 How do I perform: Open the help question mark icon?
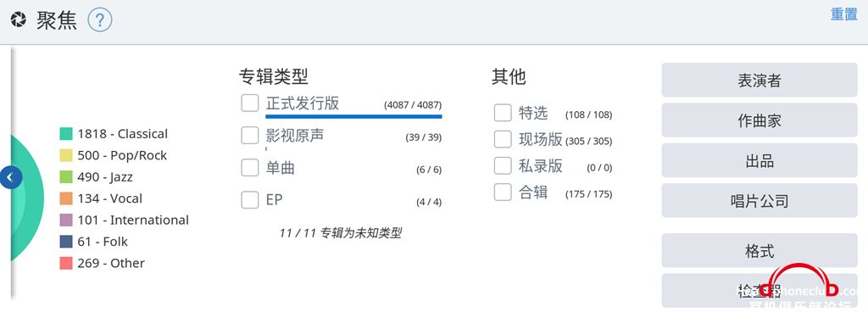pos(100,21)
